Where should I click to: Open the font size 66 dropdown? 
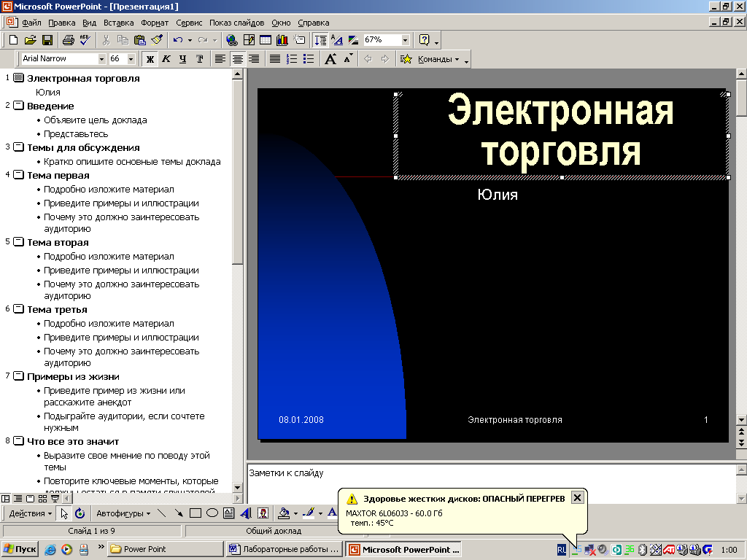click(x=131, y=59)
